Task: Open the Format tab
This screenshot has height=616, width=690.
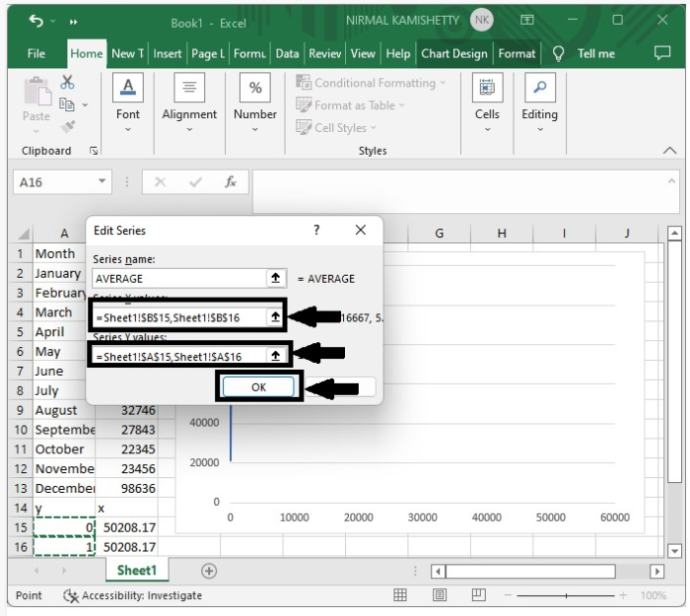Action: (x=517, y=53)
